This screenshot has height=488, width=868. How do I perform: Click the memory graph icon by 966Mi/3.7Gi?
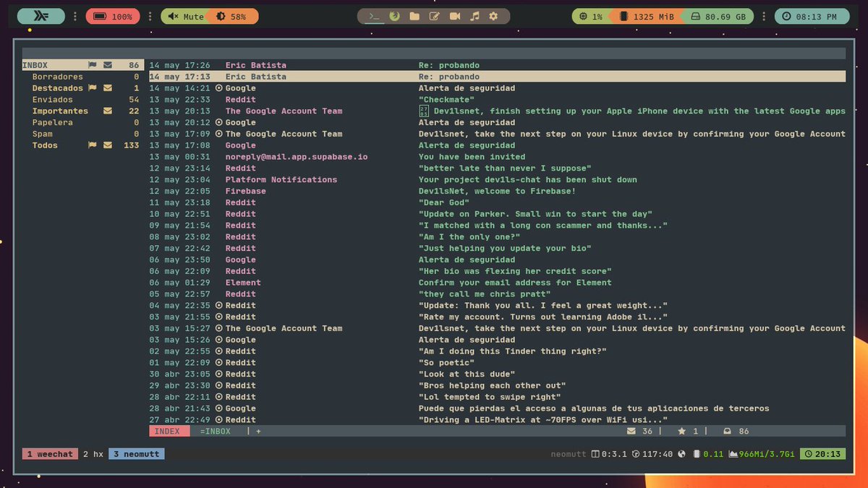click(733, 454)
